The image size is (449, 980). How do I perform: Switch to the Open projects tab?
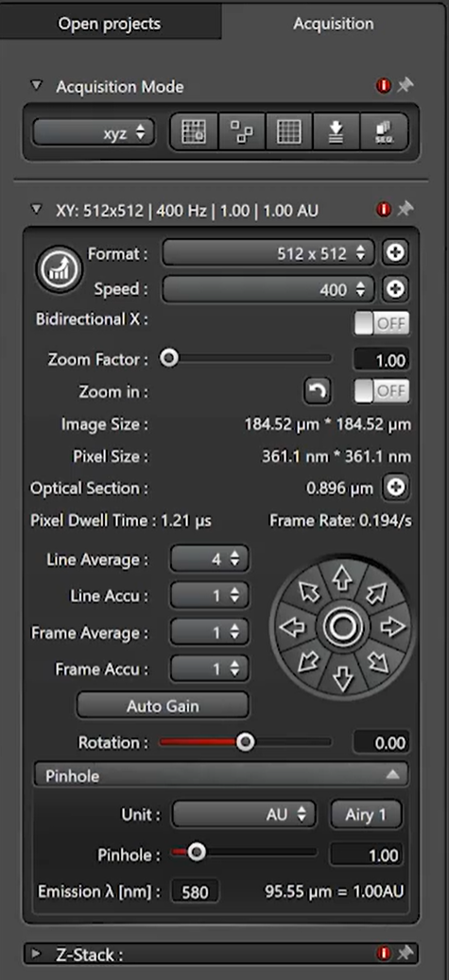coord(110,24)
